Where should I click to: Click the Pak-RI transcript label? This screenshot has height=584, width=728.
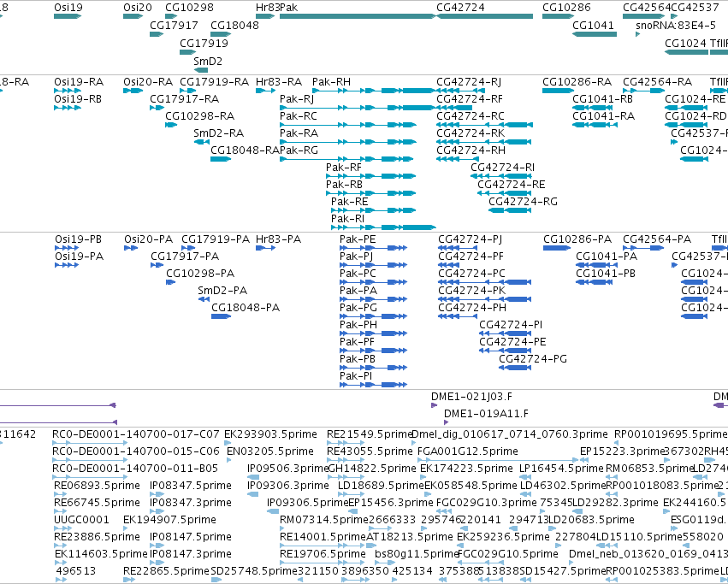(348, 219)
